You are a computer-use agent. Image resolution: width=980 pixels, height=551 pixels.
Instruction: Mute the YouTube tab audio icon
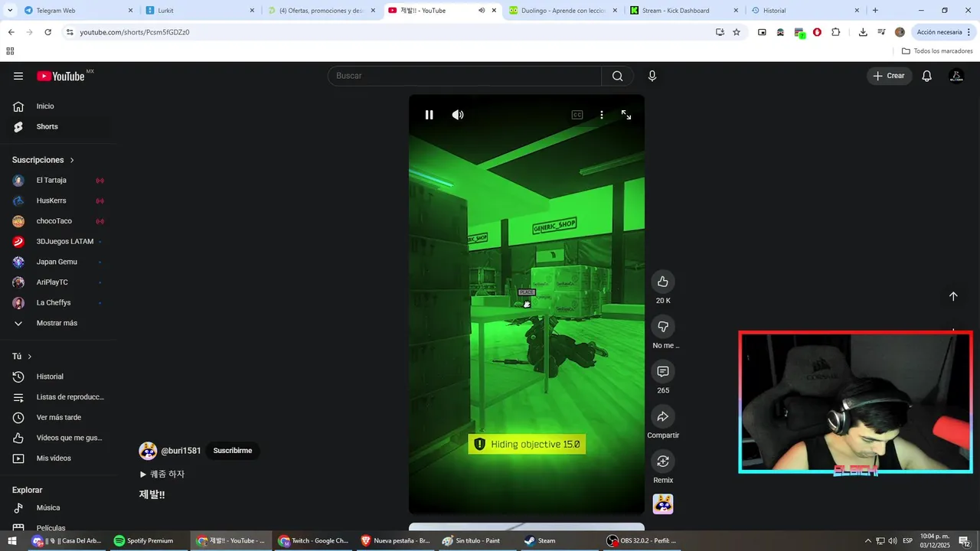pos(482,11)
